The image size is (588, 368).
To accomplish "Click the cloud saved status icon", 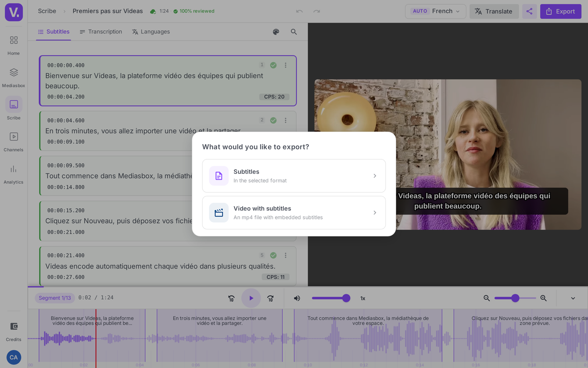I will tap(153, 11).
